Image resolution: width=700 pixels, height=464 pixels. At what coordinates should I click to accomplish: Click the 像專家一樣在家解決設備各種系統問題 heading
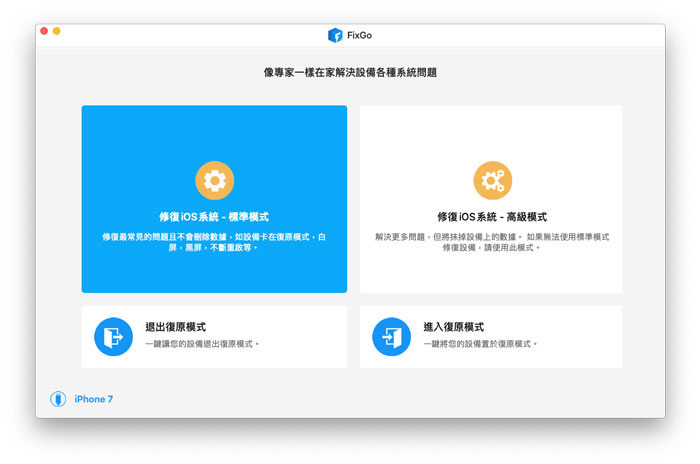point(350,73)
